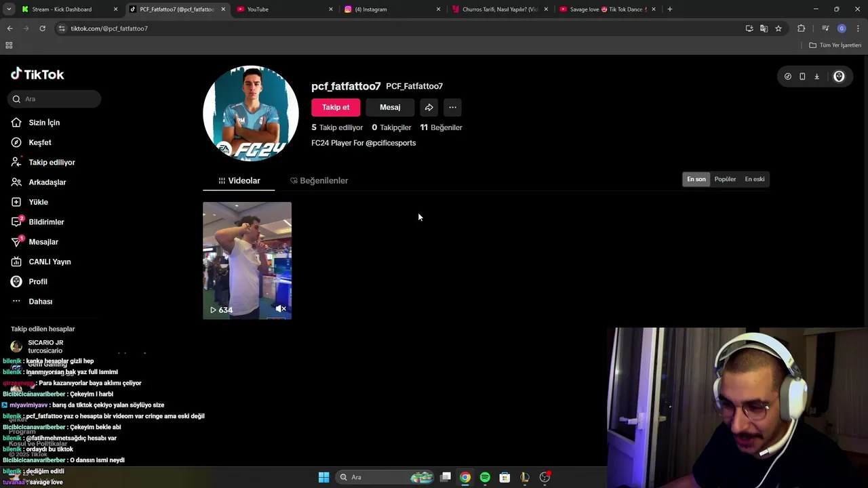Sort videos by En eski

pyautogui.click(x=755, y=179)
